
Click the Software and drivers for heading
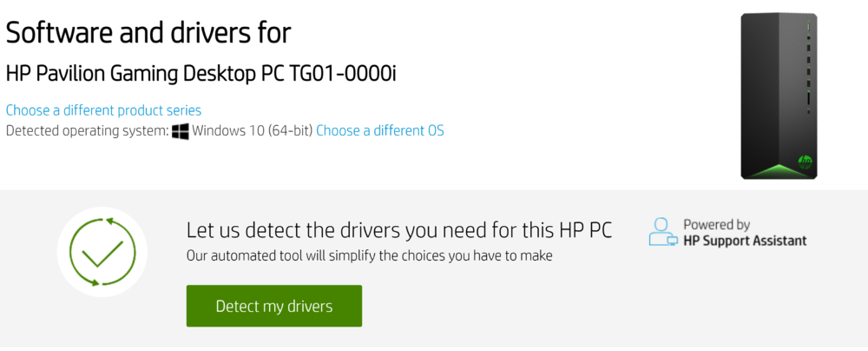(148, 33)
